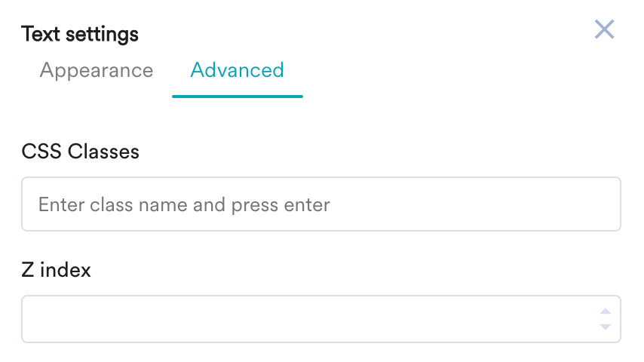Click the CSS Classes input field
This screenshot has height=362, width=644.
tap(320, 204)
